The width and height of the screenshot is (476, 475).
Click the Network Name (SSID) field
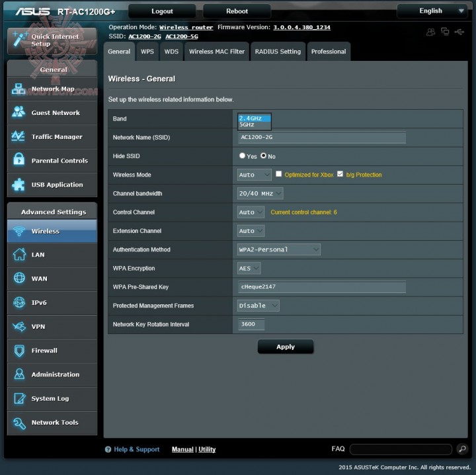(x=322, y=138)
